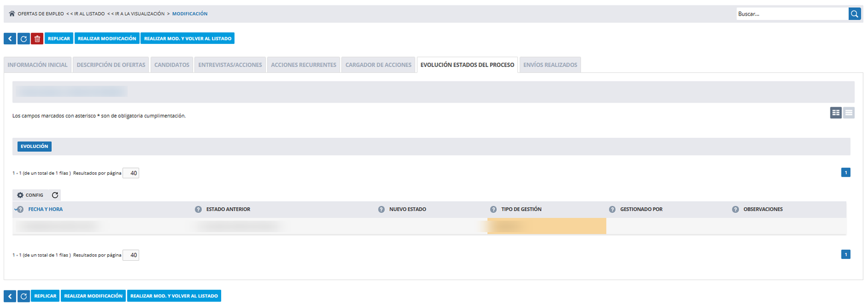This screenshot has height=306, width=868.
Task: Click top Realizar Modificación button
Action: (107, 39)
